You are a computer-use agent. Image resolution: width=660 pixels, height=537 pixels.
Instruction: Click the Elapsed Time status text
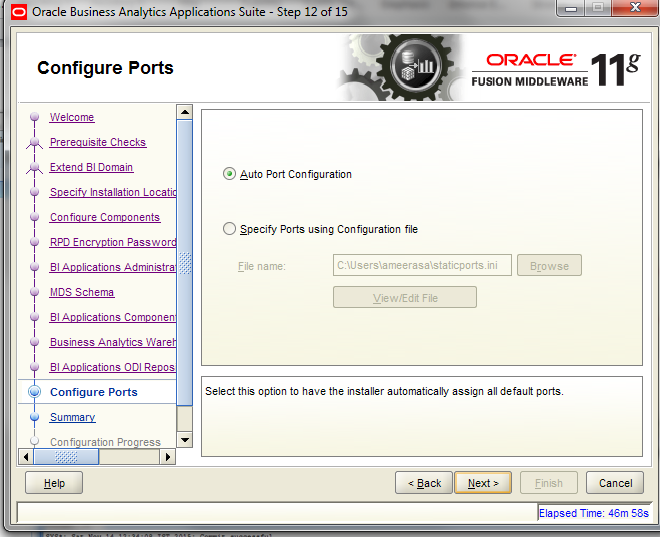pyautogui.click(x=594, y=513)
